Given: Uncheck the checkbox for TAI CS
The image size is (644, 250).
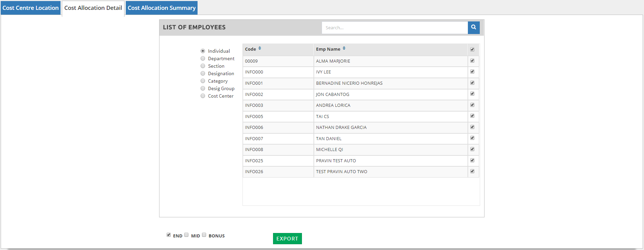Looking at the screenshot, I should [472, 116].
